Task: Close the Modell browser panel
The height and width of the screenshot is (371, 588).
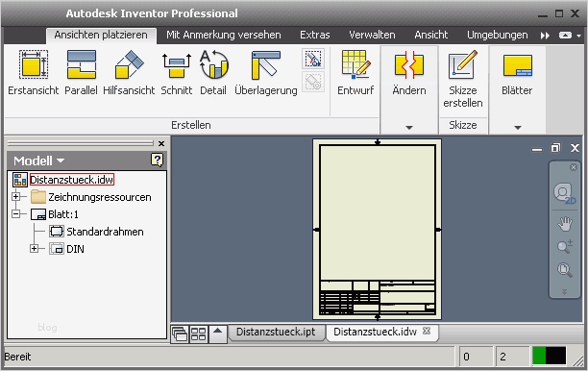Action: (x=161, y=143)
